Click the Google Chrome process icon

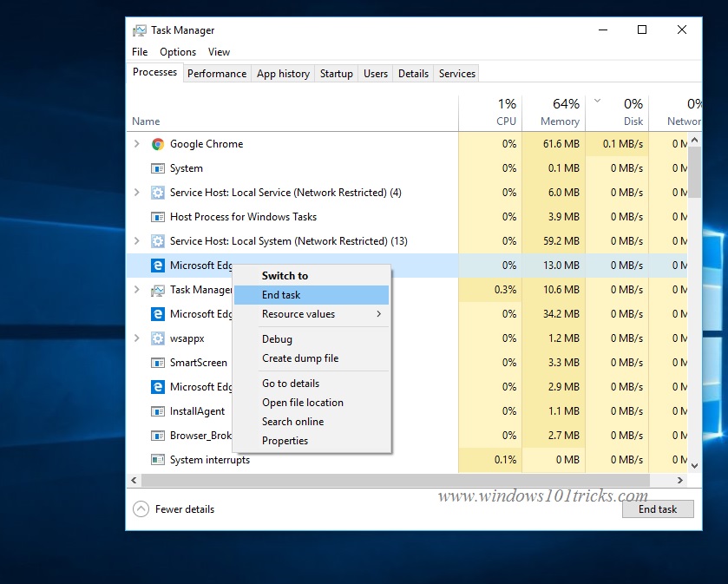pyautogui.click(x=159, y=144)
